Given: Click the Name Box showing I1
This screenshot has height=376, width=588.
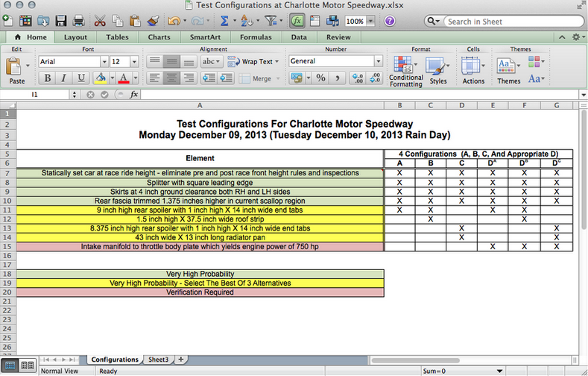Looking at the screenshot, I should (x=34, y=95).
